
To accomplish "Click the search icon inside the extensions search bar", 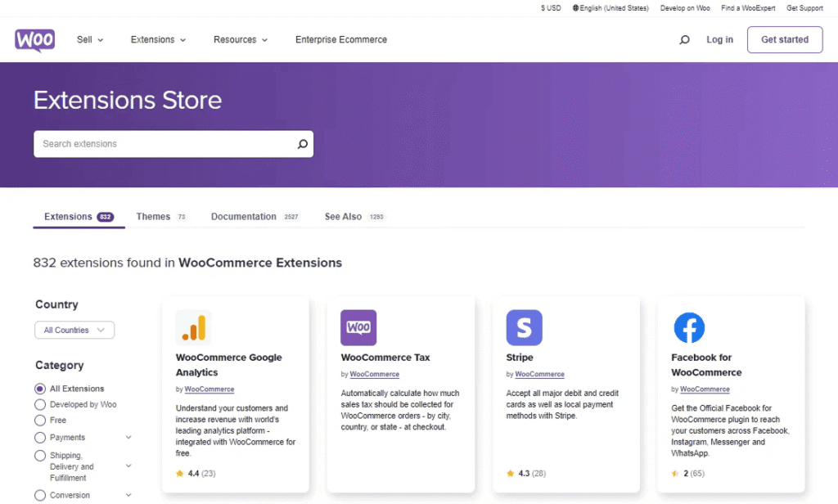I will click(303, 143).
